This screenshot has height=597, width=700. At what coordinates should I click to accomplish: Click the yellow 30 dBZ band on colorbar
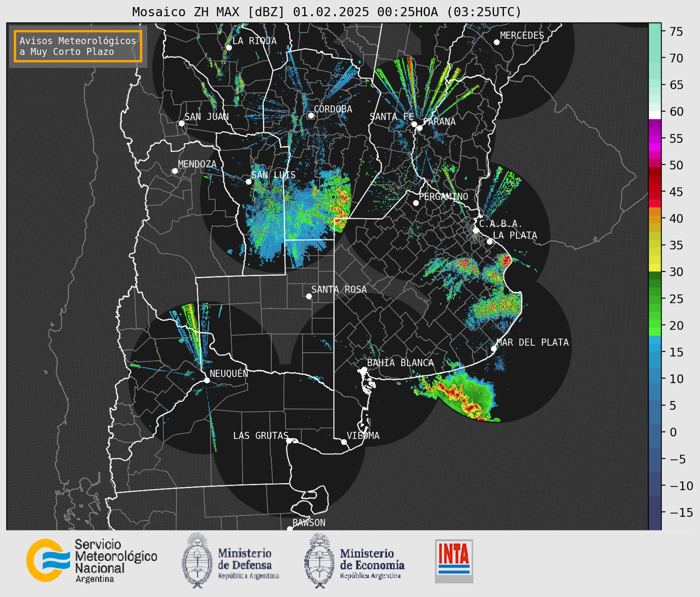(655, 268)
